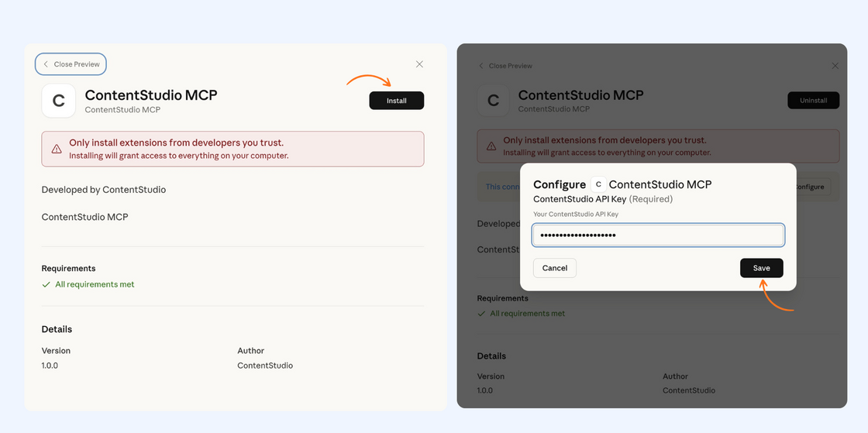
Task: Click the large C logo beside the Install button
Action: coord(58,101)
